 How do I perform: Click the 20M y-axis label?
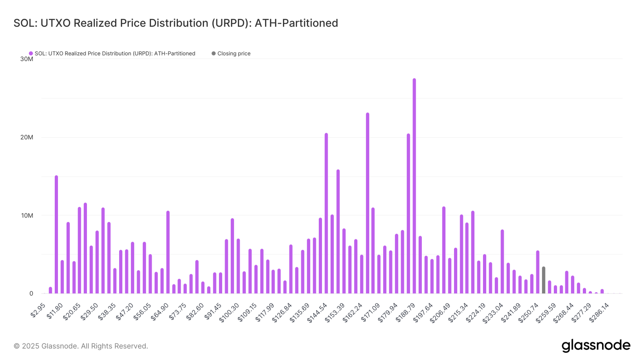pyautogui.click(x=27, y=137)
